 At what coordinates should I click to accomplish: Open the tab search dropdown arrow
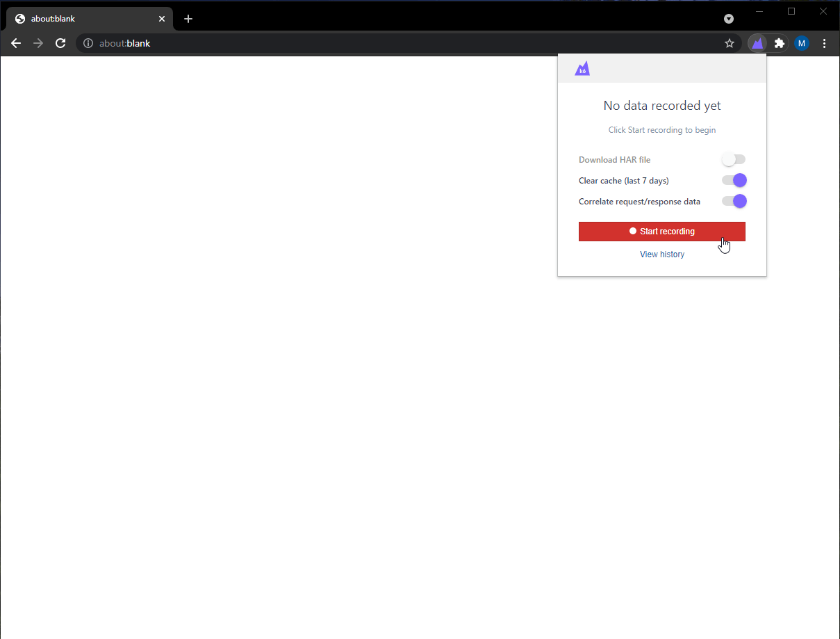pyautogui.click(x=729, y=19)
